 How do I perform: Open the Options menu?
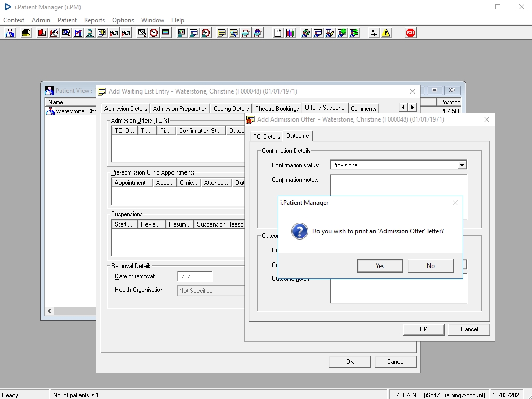[x=123, y=20]
